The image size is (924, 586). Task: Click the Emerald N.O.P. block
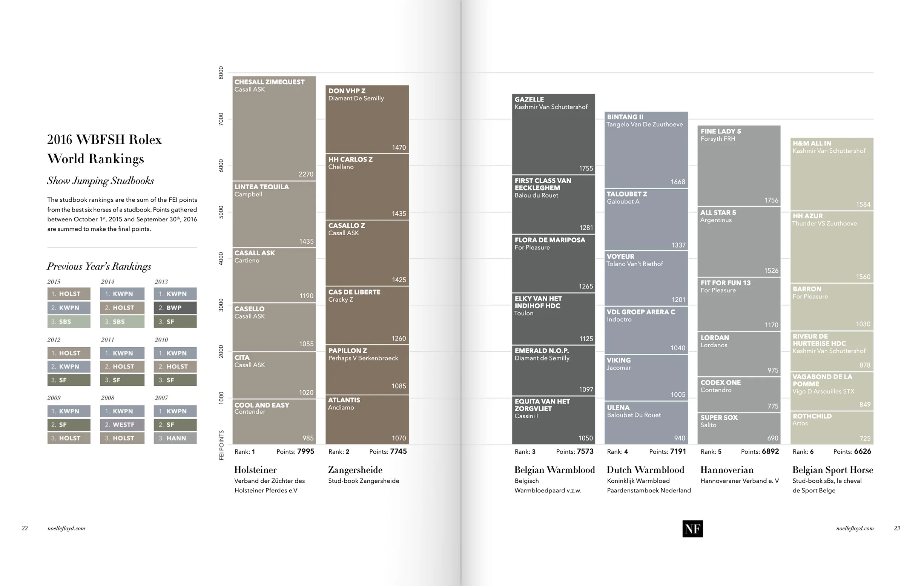553,370
